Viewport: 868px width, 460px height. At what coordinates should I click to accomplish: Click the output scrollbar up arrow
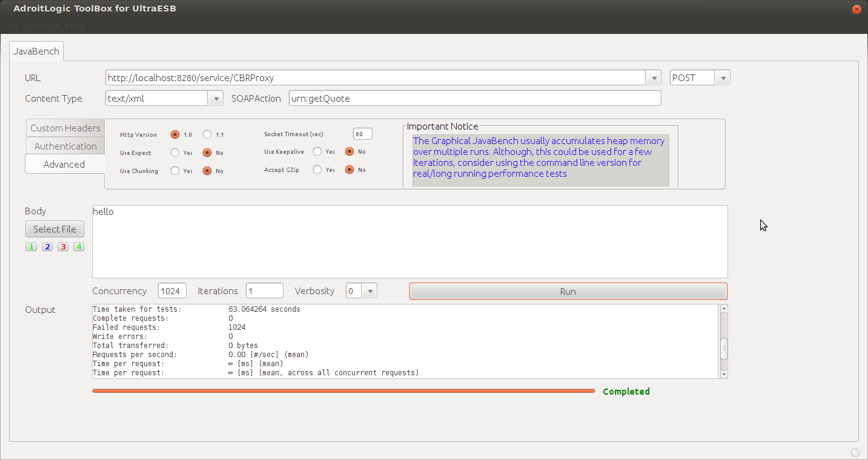click(x=723, y=309)
